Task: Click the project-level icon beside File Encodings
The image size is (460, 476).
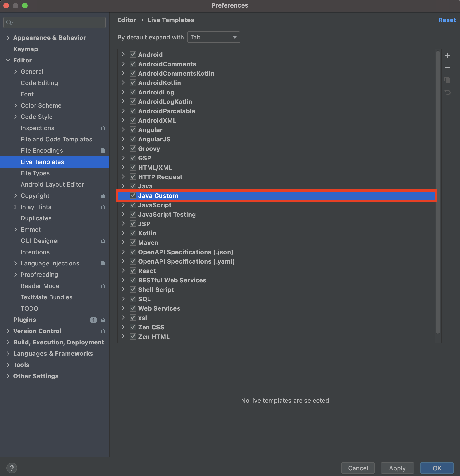Action: tap(103, 151)
